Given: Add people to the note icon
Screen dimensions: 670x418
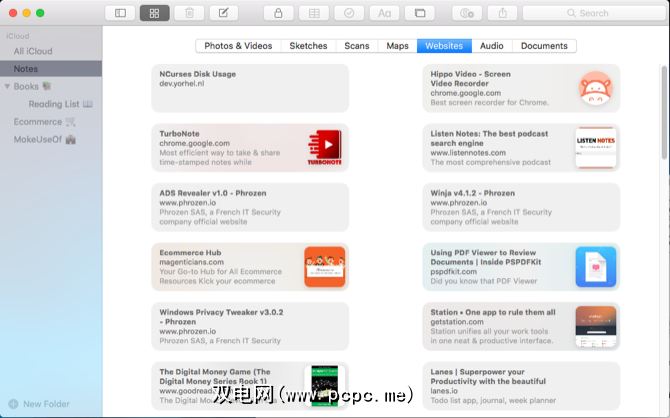Looking at the screenshot, I should pyautogui.click(x=467, y=13).
